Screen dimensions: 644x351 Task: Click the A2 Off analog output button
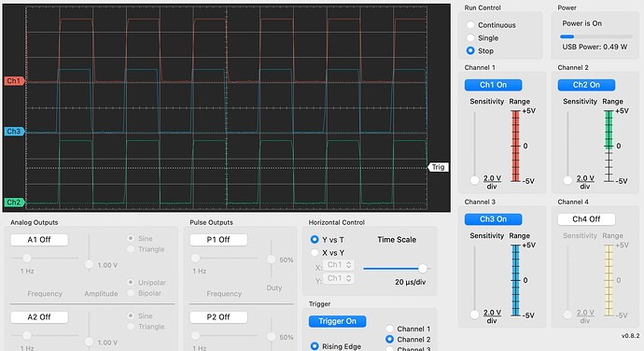[39, 316]
